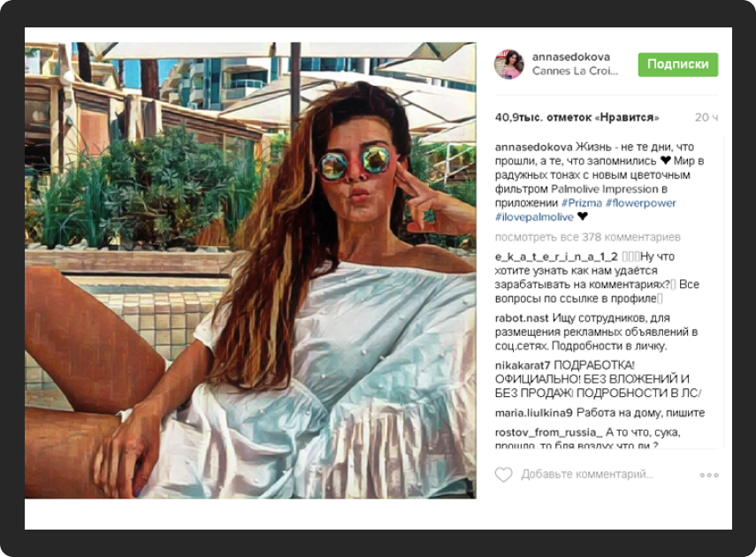Click the heart like icon

pyautogui.click(x=504, y=475)
